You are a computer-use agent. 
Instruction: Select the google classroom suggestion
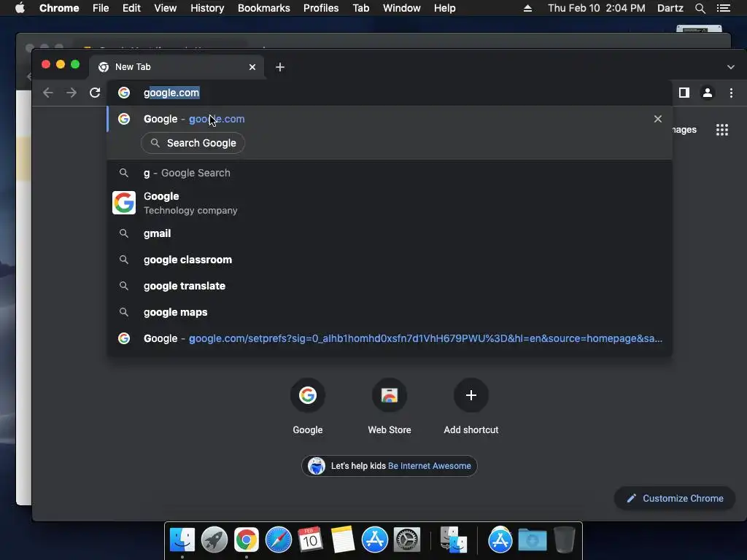390,260
